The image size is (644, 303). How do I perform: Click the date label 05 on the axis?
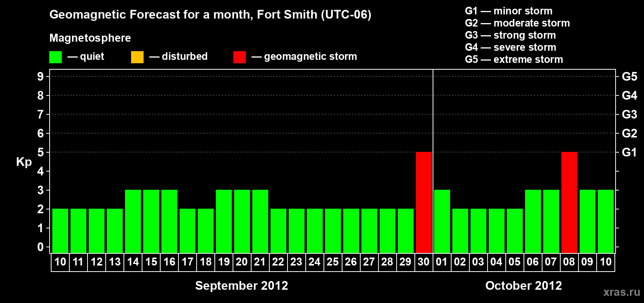[514, 262]
